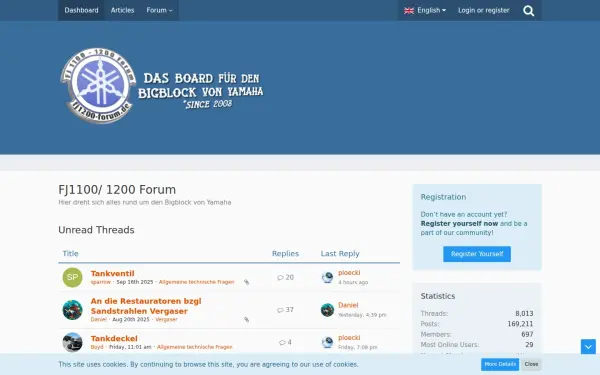Expand the Forum menu dropdown
Viewport: 600px width, 375px height.
click(159, 10)
